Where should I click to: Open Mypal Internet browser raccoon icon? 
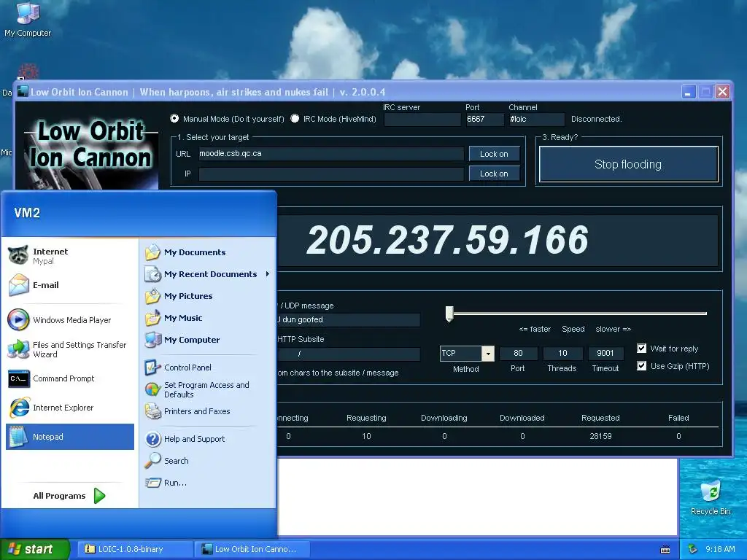coord(18,255)
